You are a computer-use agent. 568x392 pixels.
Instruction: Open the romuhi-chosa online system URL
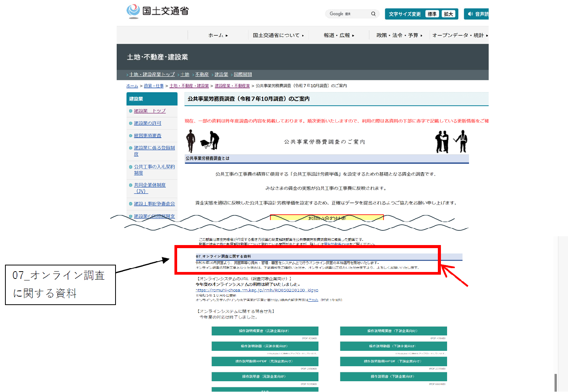257,290
